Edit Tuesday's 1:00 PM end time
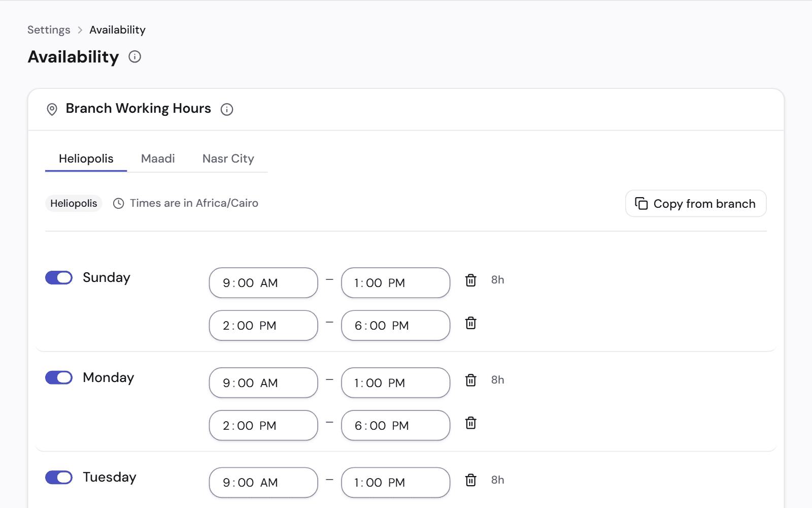 pyautogui.click(x=396, y=483)
